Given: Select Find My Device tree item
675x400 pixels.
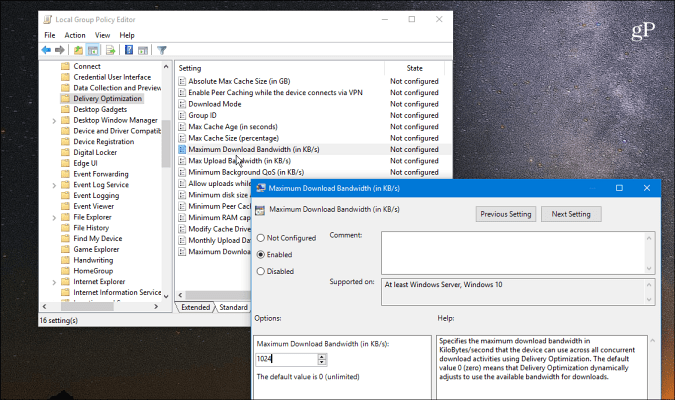Looking at the screenshot, I should pos(98,239).
